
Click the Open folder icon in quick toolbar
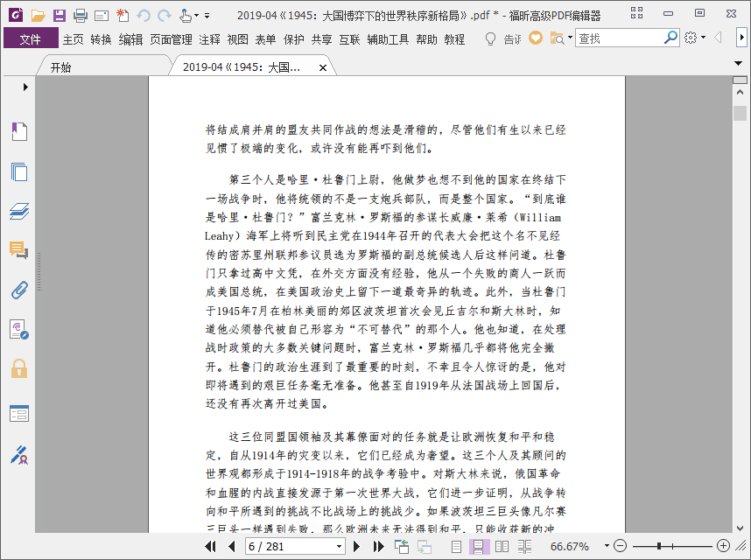(x=38, y=16)
